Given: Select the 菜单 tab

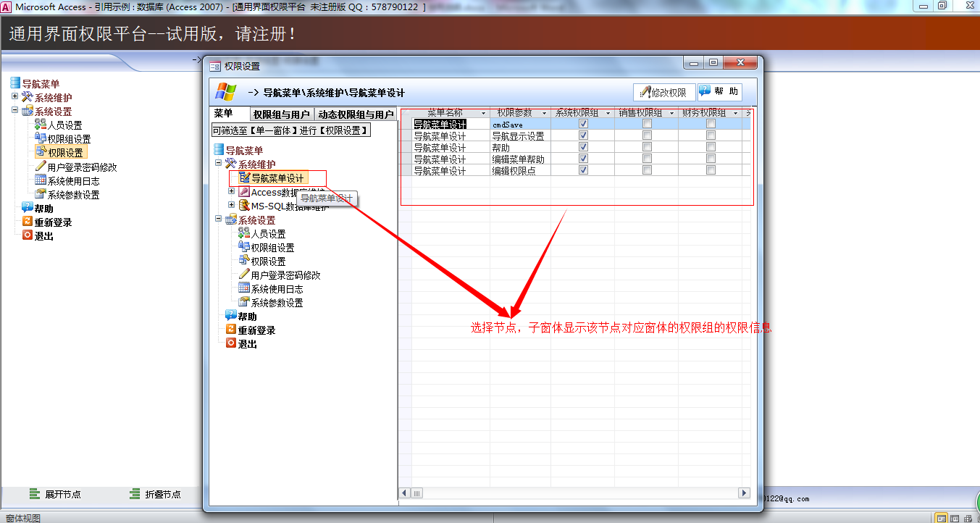Looking at the screenshot, I should (228, 114).
